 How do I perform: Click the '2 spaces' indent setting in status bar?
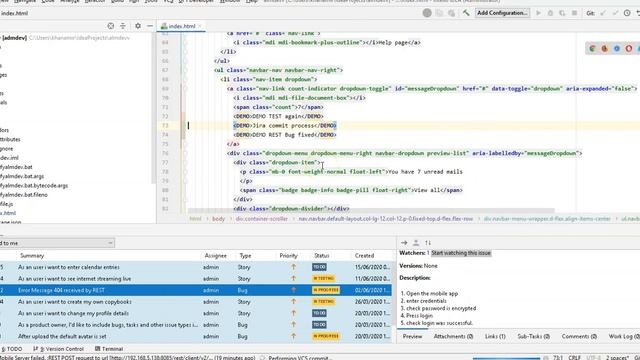tap(617, 357)
